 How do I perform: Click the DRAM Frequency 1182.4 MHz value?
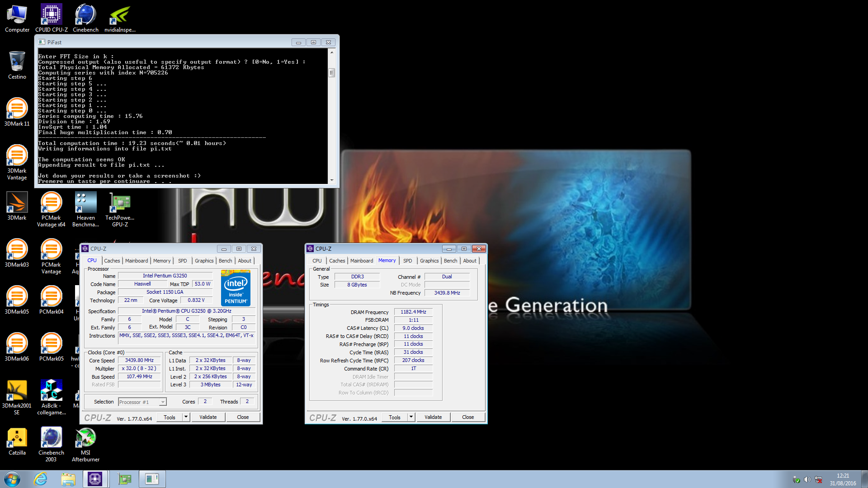(413, 312)
